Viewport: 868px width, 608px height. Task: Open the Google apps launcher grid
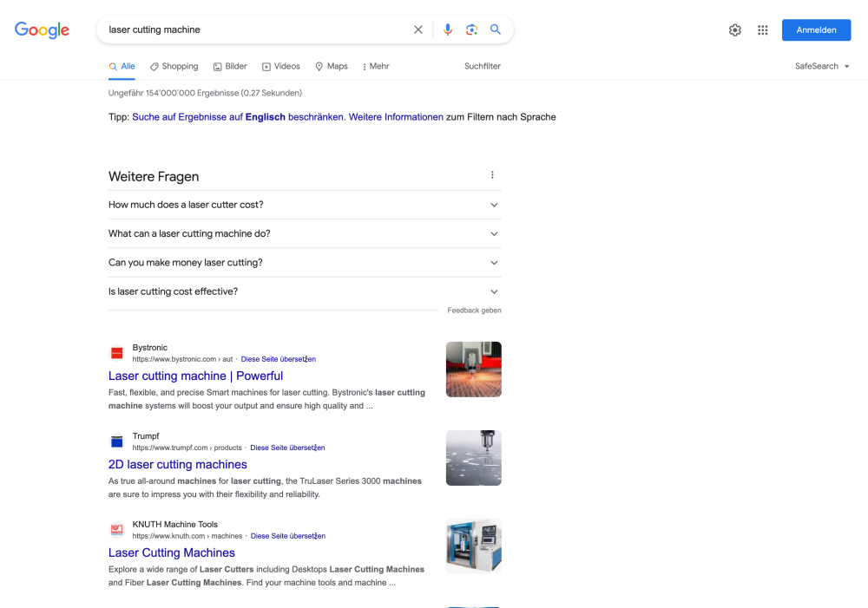762,29
